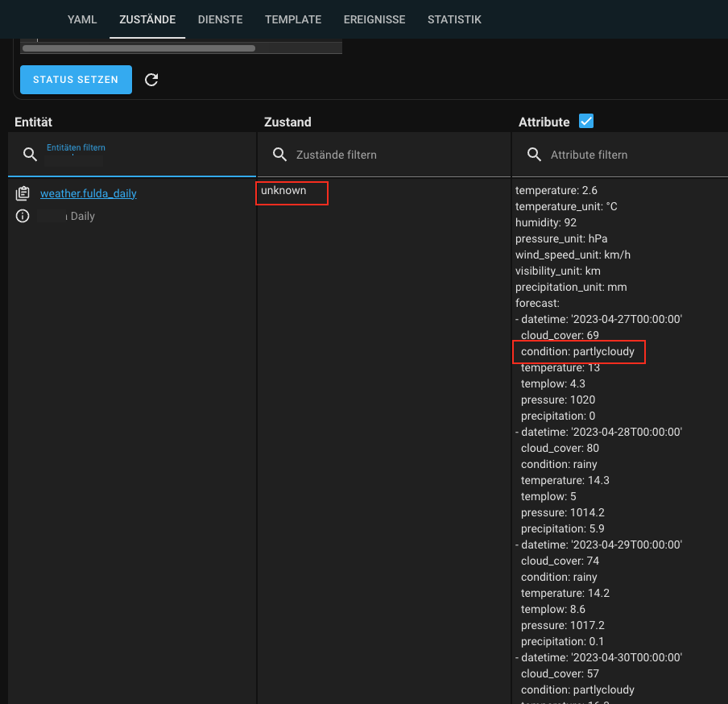Click the info icon below the clipboard icon
The image size is (728, 704).
tap(22, 216)
